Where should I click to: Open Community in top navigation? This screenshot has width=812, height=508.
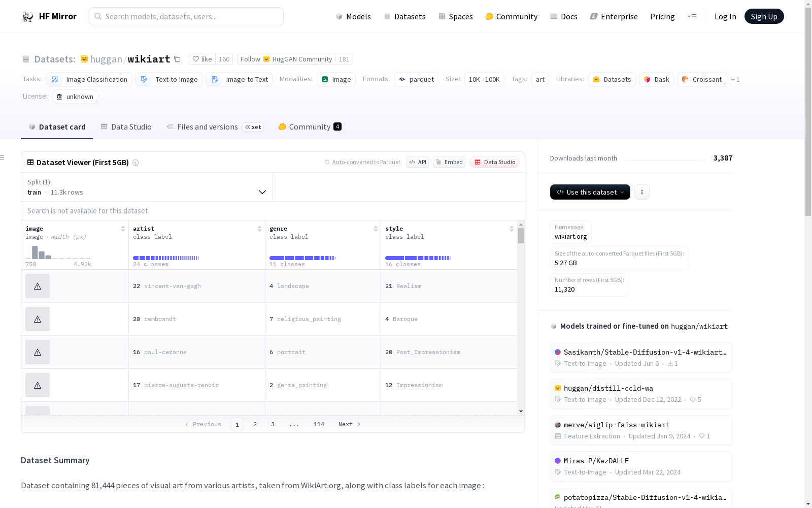pos(512,17)
